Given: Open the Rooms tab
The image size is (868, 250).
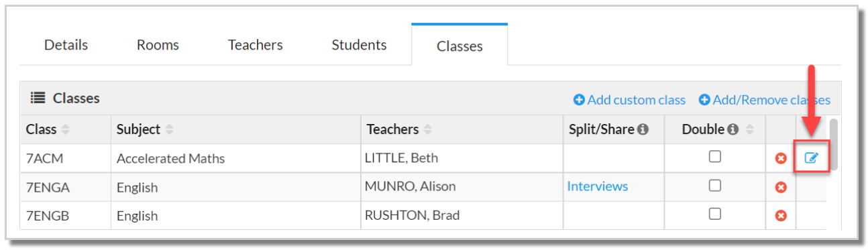Looking at the screenshot, I should 158,45.
